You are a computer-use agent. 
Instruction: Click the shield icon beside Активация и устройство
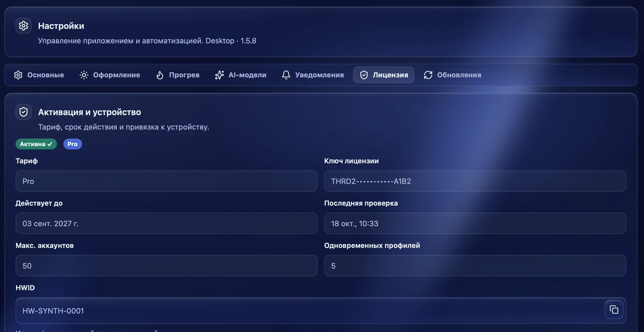click(x=23, y=112)
